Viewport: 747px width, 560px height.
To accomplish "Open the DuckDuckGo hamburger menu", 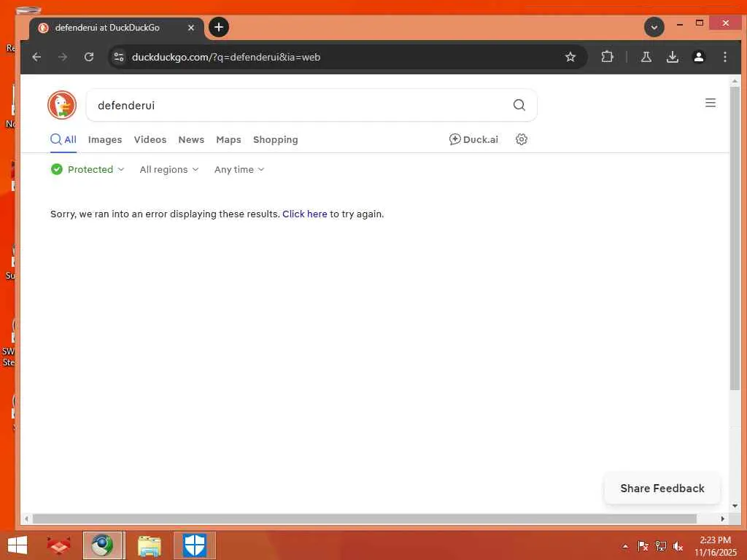I will [x=711, y=103].
